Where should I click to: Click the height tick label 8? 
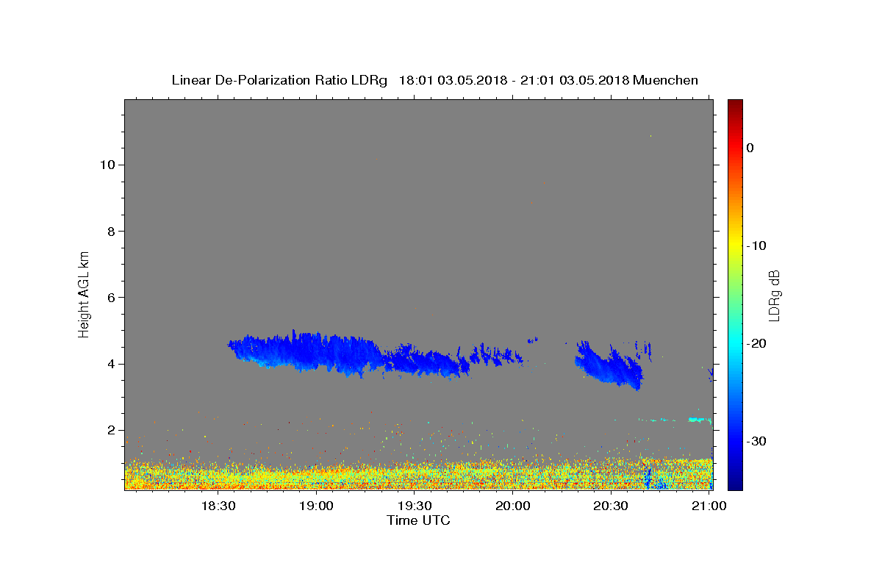coord(110,231)
